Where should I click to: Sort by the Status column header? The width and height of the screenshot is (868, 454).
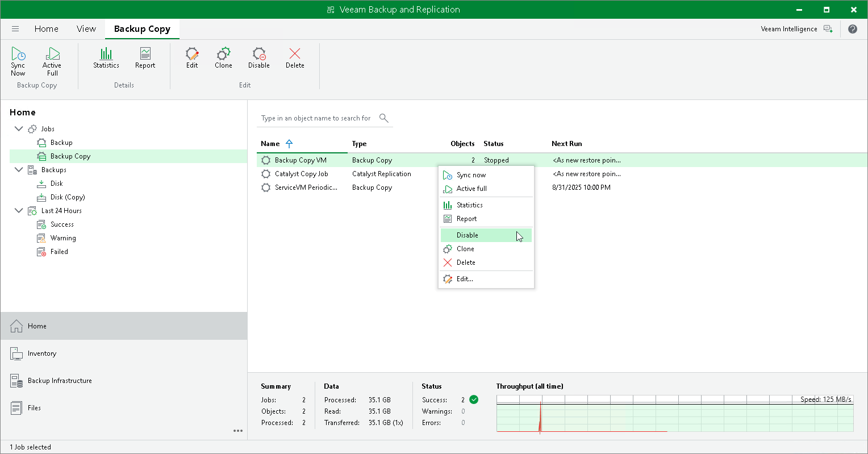pyautogui.click(x=494, y=144)
